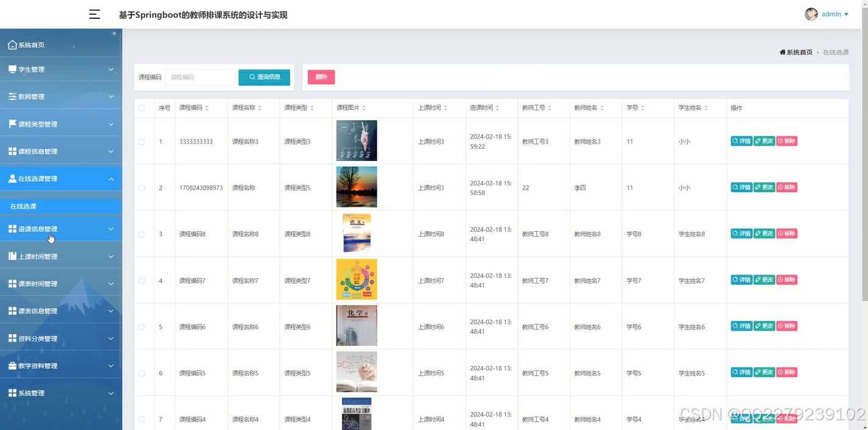Click the breadcrumb 系统首页 home icon
The image size is (868, 430).
click(x=784, y=52)
